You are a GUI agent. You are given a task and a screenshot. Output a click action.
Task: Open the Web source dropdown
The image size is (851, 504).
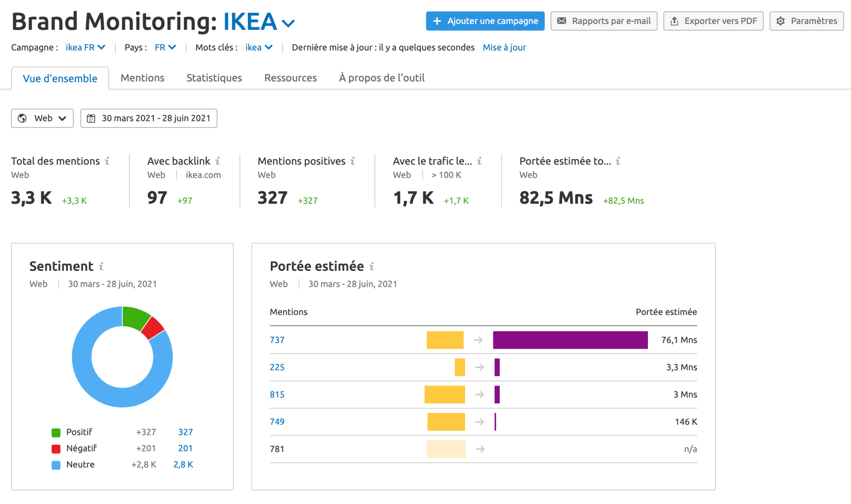pyautogui.click(x=42, y=118)
